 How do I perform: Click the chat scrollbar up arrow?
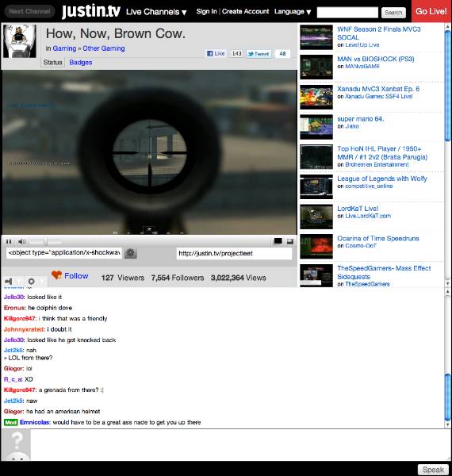(x=448, y=291)
